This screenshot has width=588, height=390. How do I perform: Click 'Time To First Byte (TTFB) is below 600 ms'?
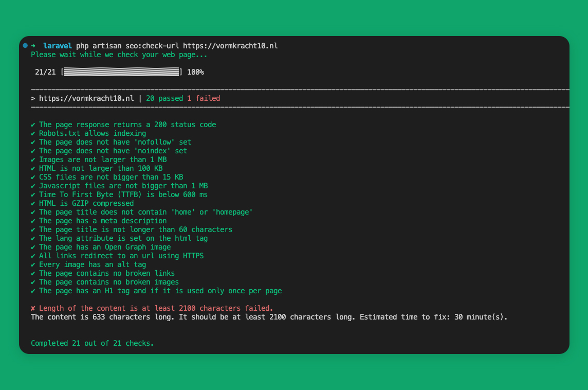click(x=123, y=195)
